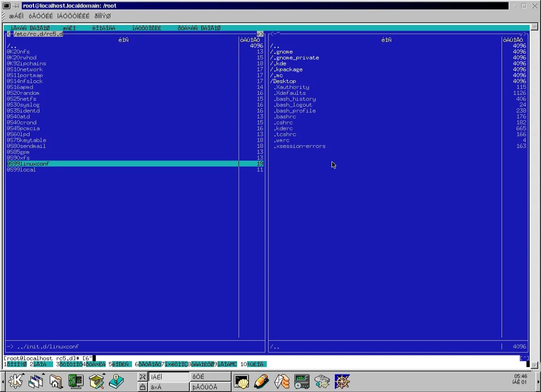Viewport: 541px width, 392px height.
Task: Click the command line prompt input
Action: [x=261, y=358]
